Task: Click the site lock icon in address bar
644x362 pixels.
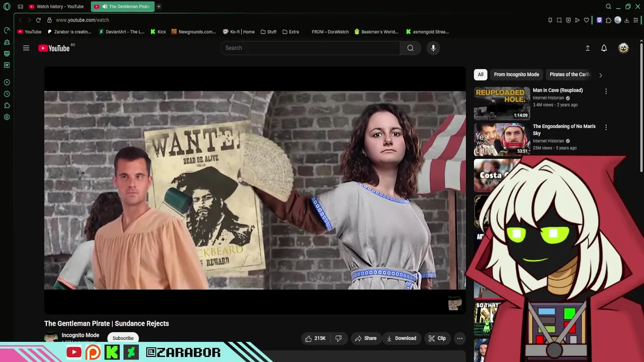Action: click(49, 20)
